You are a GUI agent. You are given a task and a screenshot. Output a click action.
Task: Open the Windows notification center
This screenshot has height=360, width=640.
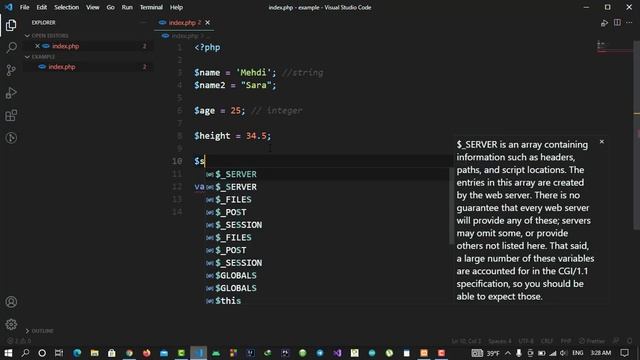(x=624, y=353)
